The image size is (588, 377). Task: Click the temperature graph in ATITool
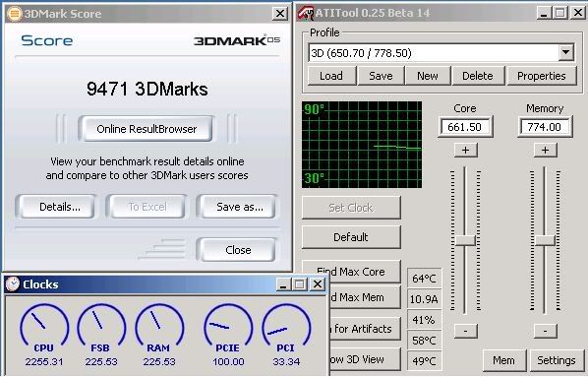pyautogui.click(x=362, y=145)
